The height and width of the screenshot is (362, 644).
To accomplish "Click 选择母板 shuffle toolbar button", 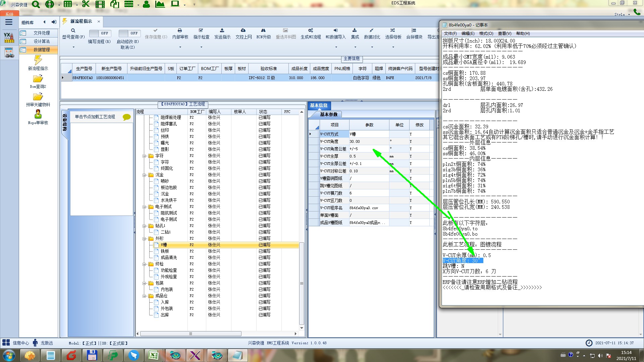I will [x=393, y=34].
